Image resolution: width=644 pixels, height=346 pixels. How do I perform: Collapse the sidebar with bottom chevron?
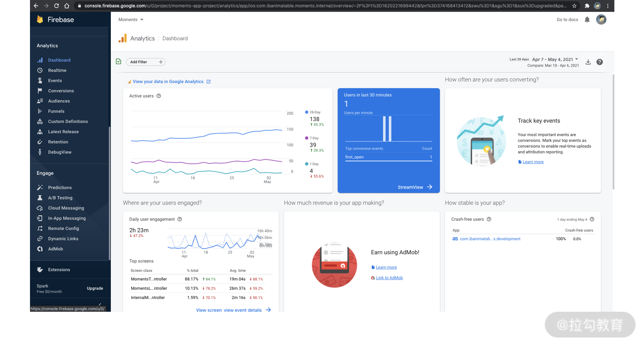[x=100, y=304]
